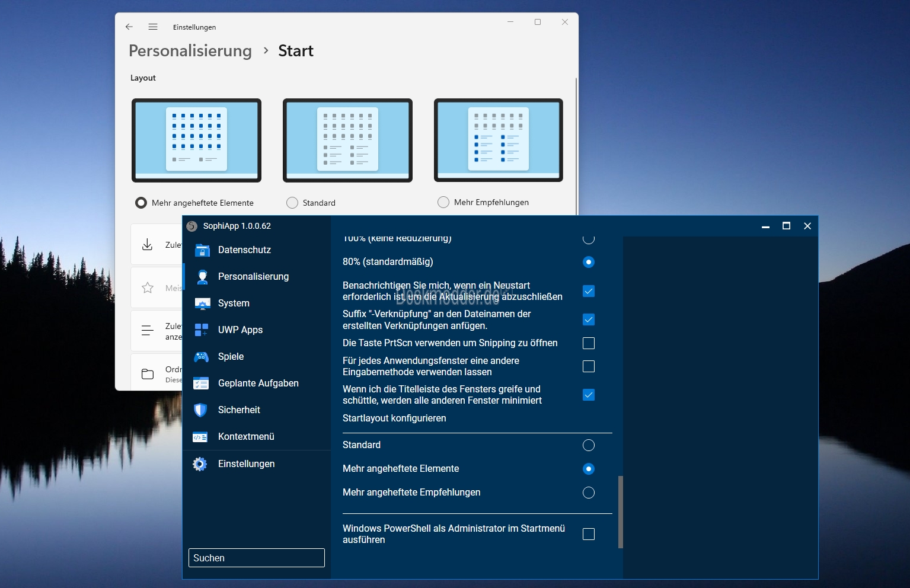The height and width of the screenshot is (588, 910).
Task: Choose the more pinned layout thumbnail
Action: pyautogui.click(x=196, y=140)
